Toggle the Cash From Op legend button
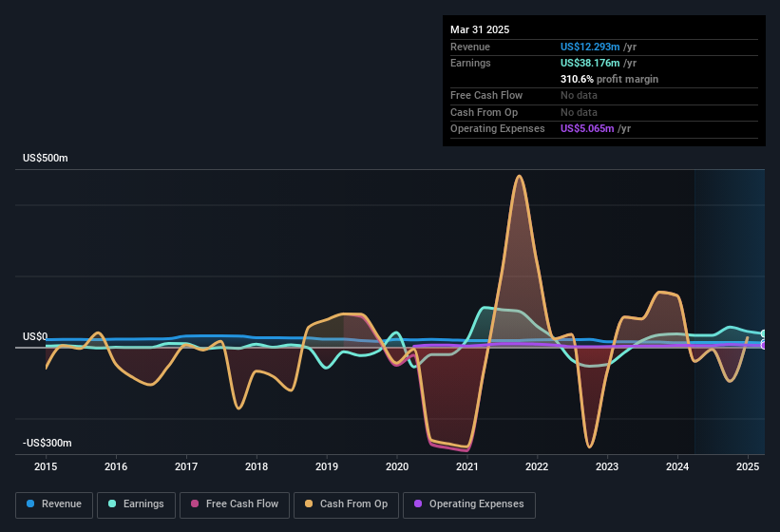Screen dimensions: 780x532 pyautogui.click(x=346, y=504)
